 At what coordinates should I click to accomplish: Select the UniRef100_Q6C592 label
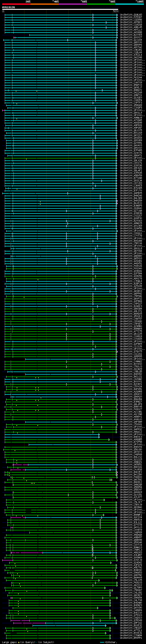point(131,480)
